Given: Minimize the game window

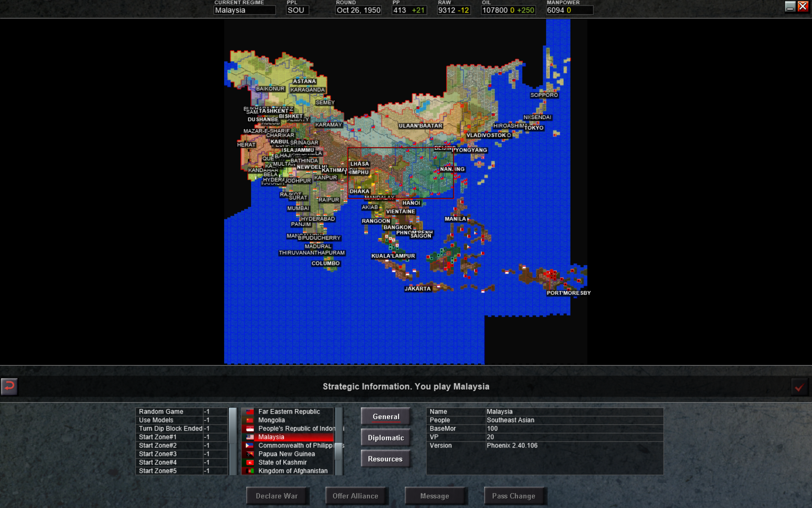Looking at the screenshot, I should click(790, 6).
